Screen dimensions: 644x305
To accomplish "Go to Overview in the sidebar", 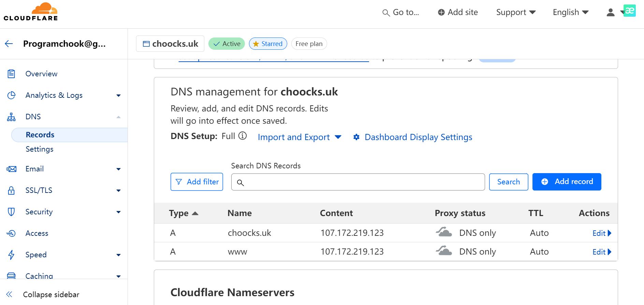I will (41, 74).
